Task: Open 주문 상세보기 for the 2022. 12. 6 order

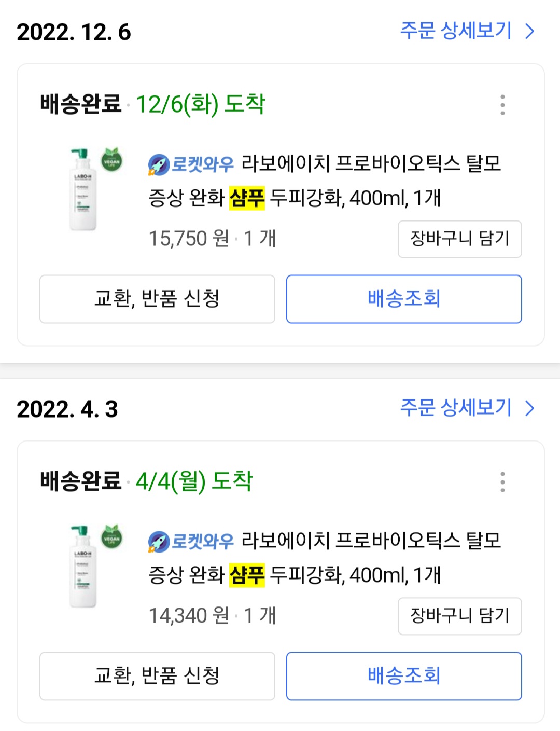Action: (x=456, y=31)
